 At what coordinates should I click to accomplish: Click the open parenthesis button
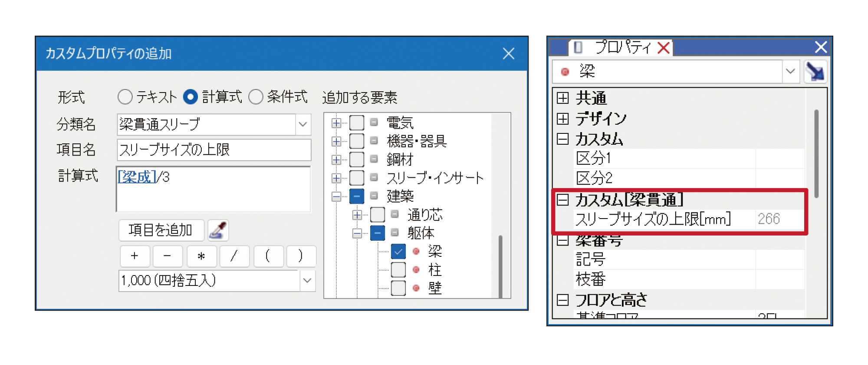coord(268,256)
